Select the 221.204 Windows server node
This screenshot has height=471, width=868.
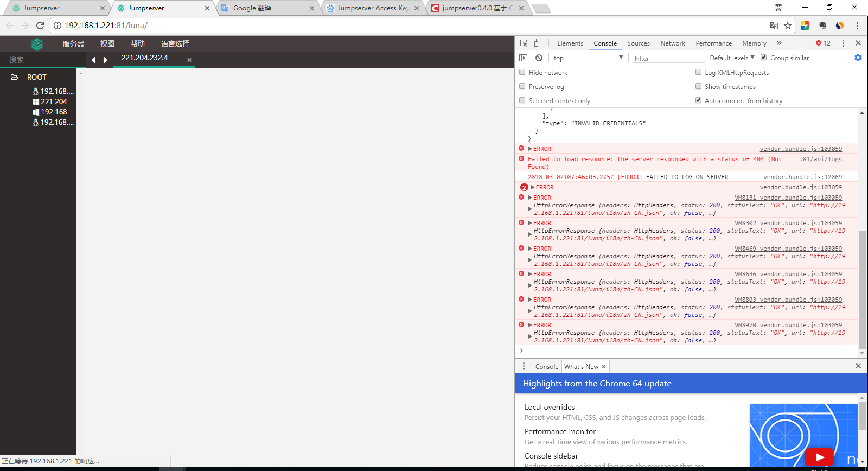(x=53, y=101)
